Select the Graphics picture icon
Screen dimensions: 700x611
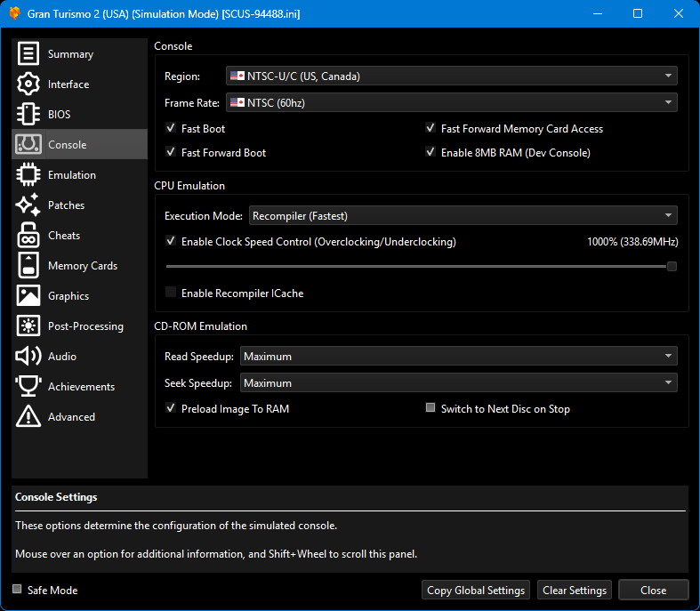click(28, 296)
